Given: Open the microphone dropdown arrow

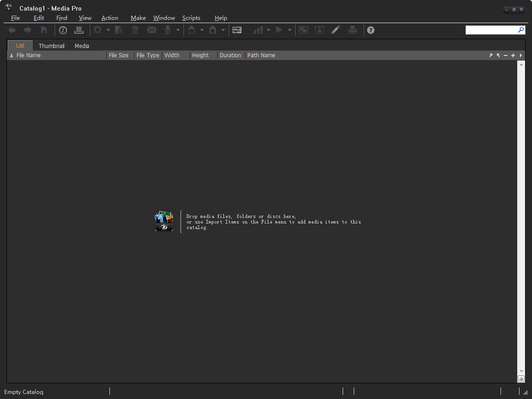Looking at the screenshot, I should point(178,30).
